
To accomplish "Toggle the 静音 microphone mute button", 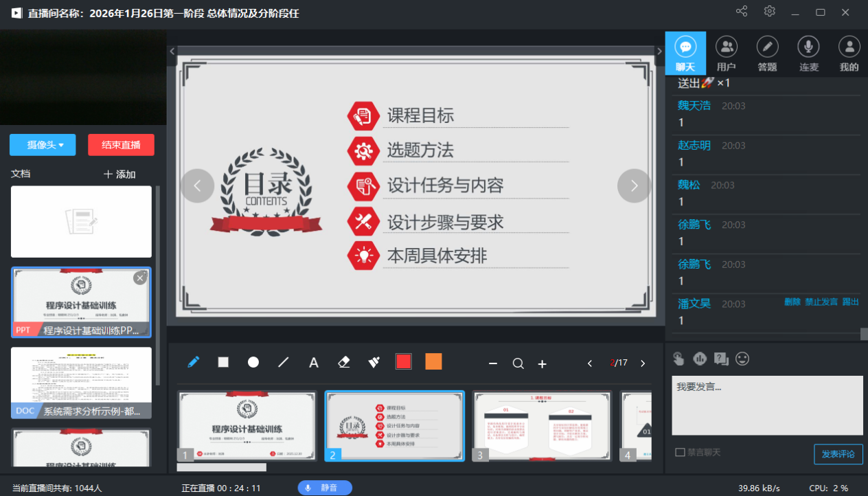I will [x=325, y=488].
